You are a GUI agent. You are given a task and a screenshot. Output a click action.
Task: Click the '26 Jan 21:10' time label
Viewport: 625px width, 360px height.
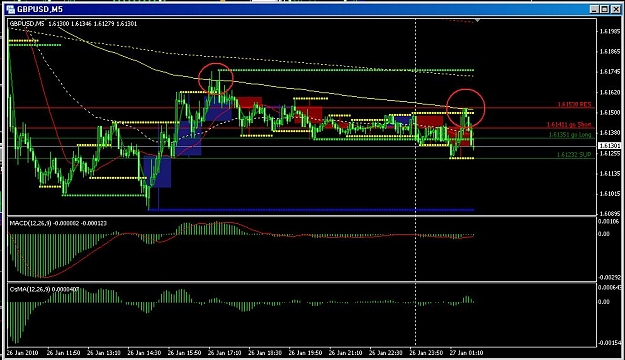coord(345,353)
